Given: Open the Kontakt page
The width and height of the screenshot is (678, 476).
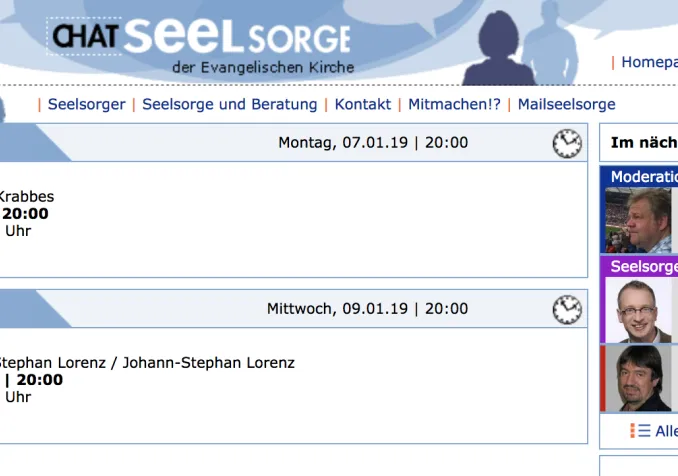Looking at the screenshot, I should tap(362, 104).
